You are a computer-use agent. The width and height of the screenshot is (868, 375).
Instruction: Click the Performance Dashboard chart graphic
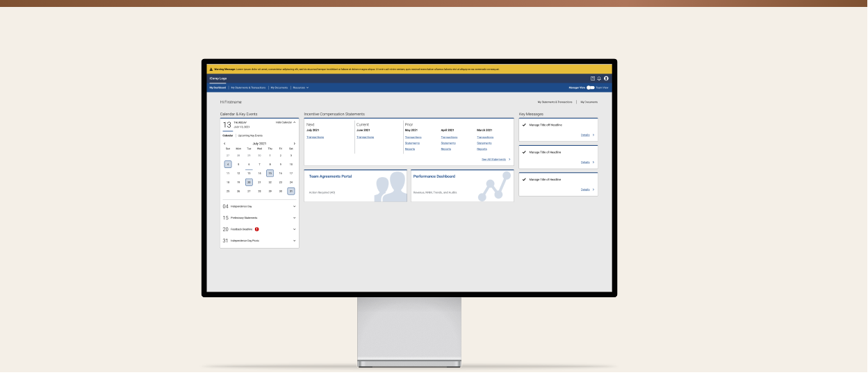coord(494,187)
